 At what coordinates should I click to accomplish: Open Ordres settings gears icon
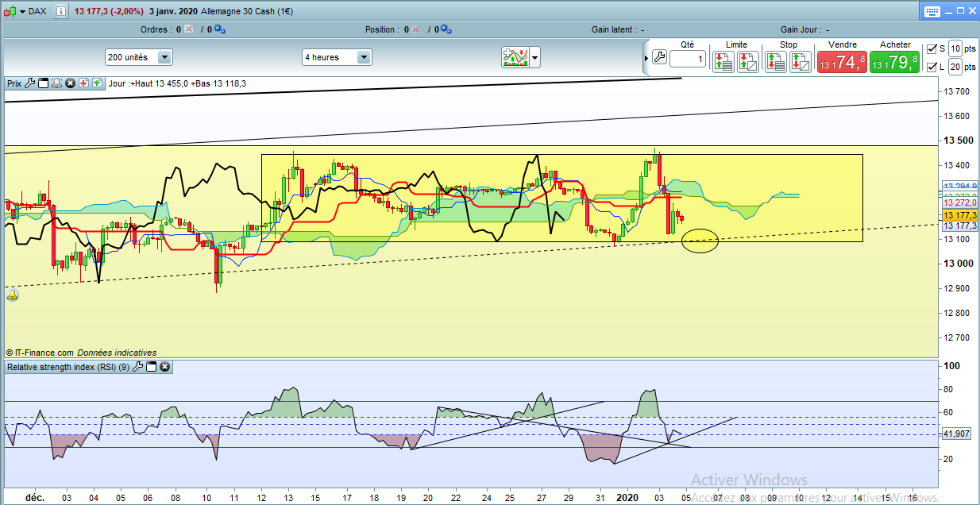coord(219,29)
